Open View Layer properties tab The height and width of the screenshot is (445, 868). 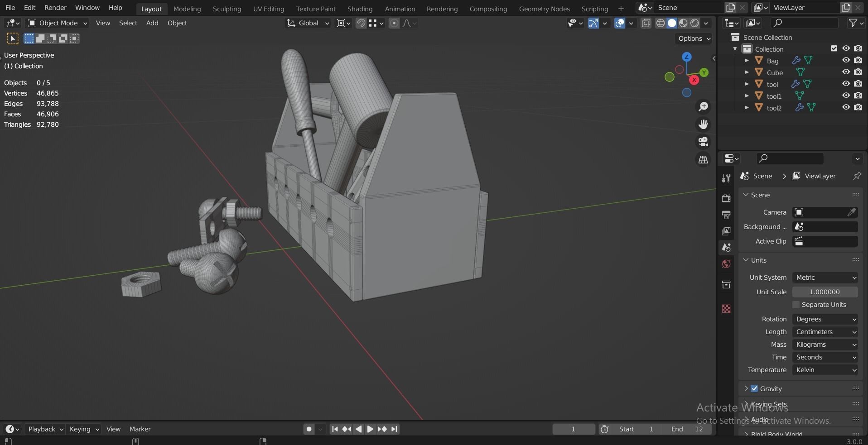726,231
